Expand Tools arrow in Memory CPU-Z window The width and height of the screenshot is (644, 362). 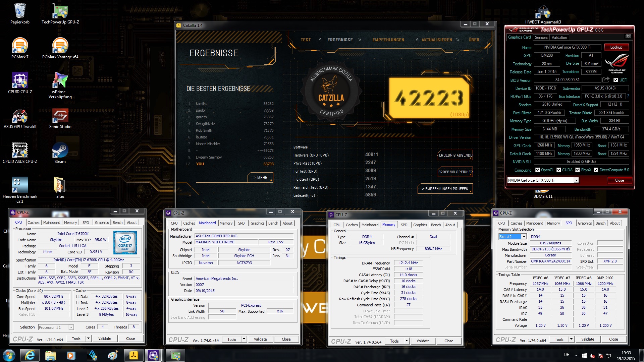pos(407,341)
